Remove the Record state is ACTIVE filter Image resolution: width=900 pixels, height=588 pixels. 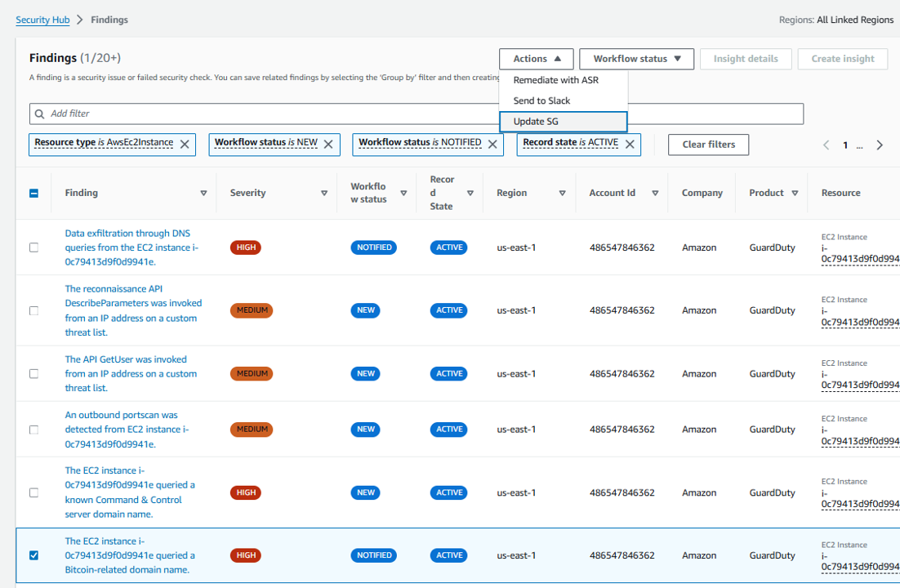click(630, 144)
